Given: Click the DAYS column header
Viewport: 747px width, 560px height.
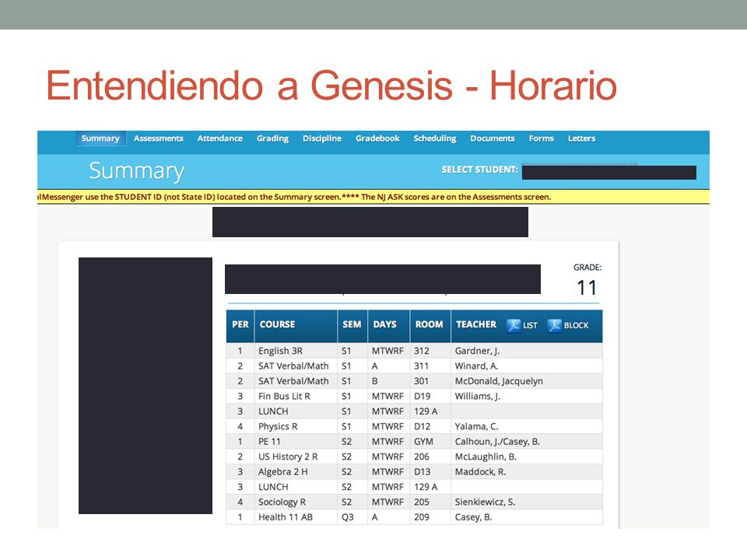Looking at the screenshot, I should [388, 325].
